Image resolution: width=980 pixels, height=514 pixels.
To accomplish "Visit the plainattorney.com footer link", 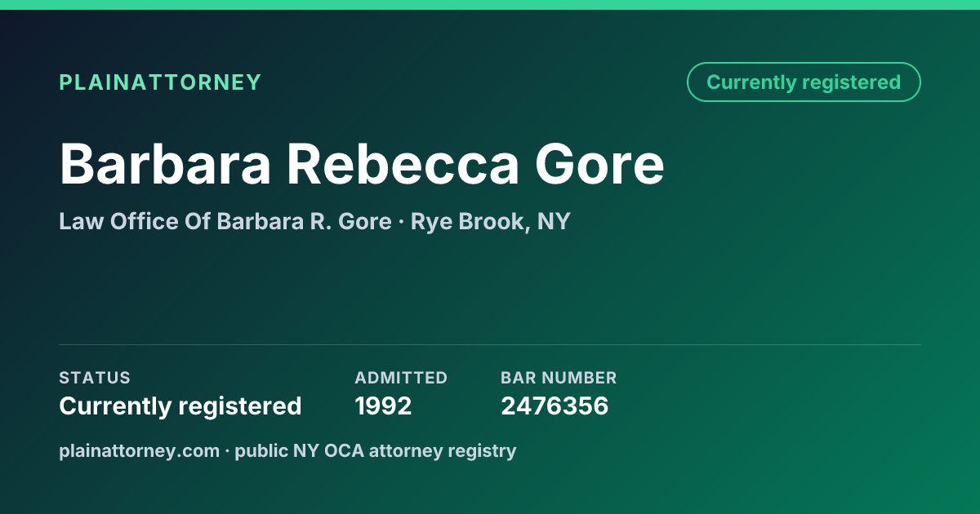I will 139,450.
